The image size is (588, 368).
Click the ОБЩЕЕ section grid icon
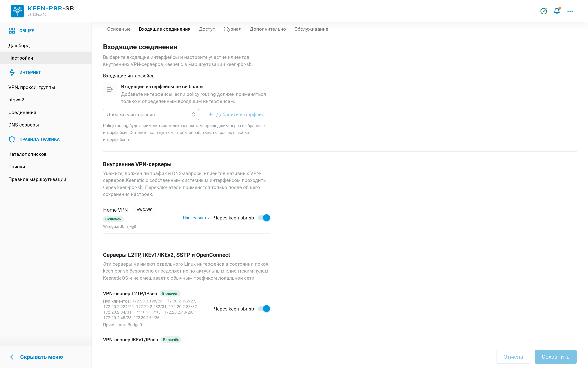click(12, 31)
